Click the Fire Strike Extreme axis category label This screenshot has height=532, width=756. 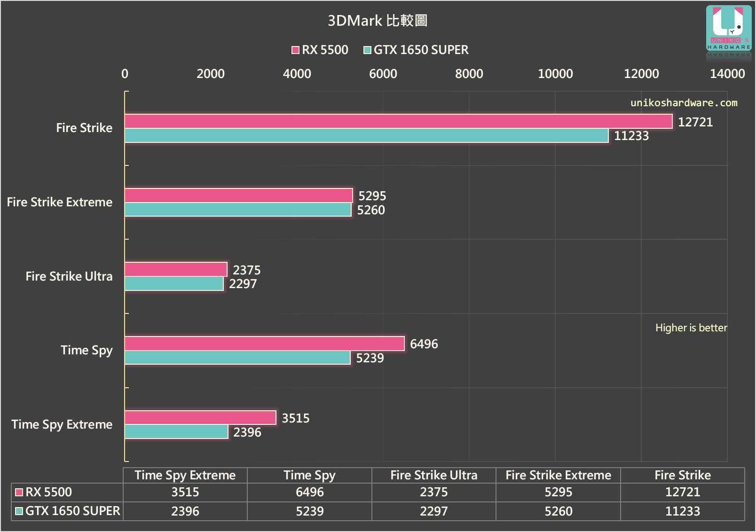pos(60,202)
